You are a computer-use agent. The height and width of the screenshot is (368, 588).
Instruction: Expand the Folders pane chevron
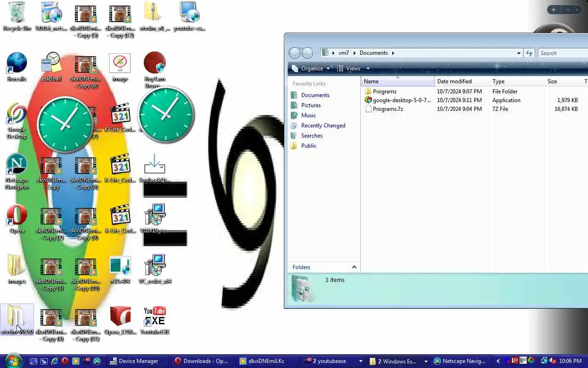[354, 267]
